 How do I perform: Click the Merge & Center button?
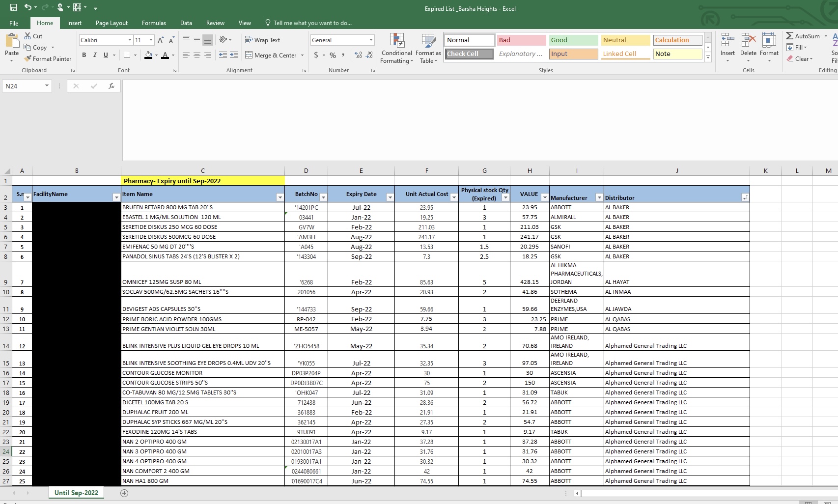pyautogui.click(x=271, y=55)
